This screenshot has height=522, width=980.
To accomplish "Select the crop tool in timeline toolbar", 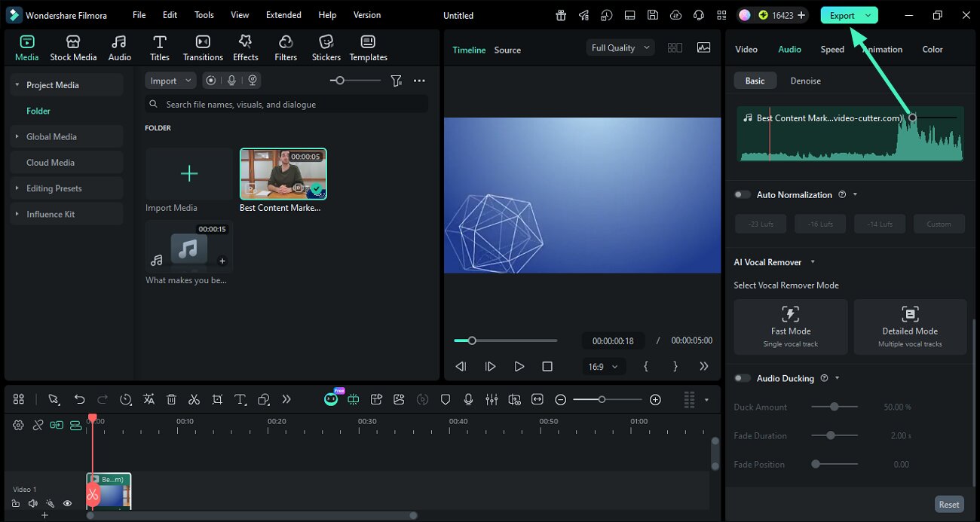I will [217, 399].
